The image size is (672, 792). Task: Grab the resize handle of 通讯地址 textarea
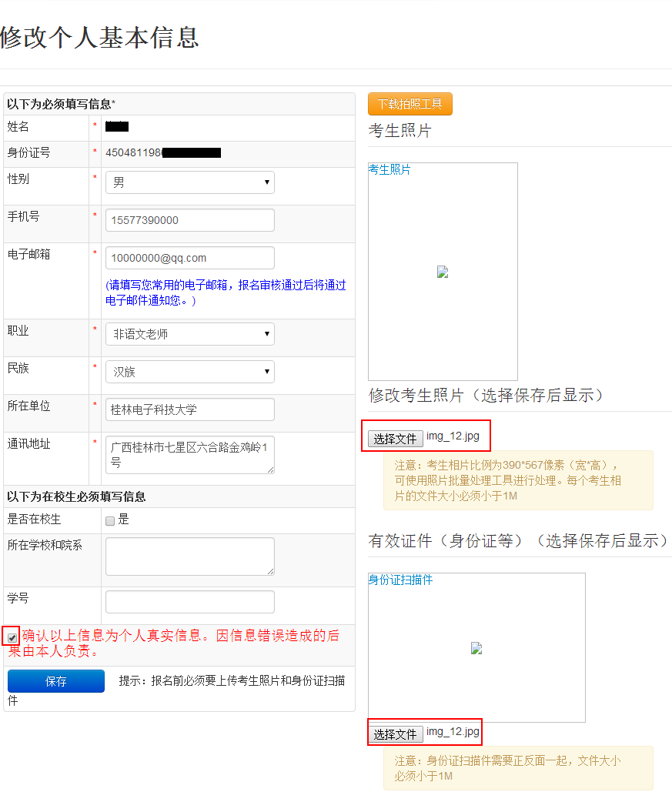pyautogui.click(x=270, y=470)
